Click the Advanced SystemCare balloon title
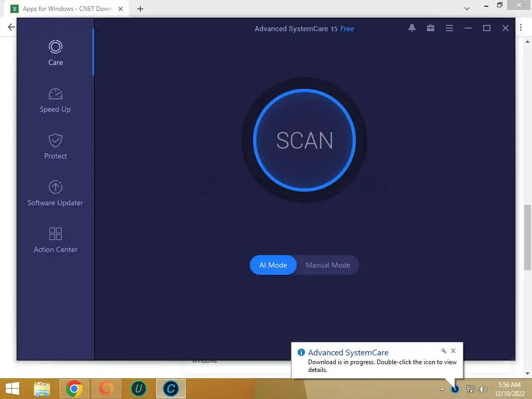532x399 pixels. pos(348,353)
